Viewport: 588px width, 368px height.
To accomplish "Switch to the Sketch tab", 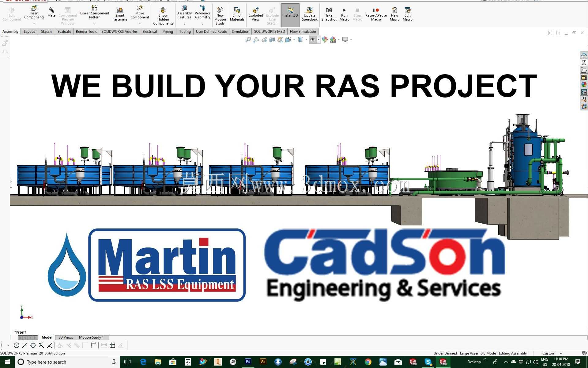I will (x=46, y=32).
